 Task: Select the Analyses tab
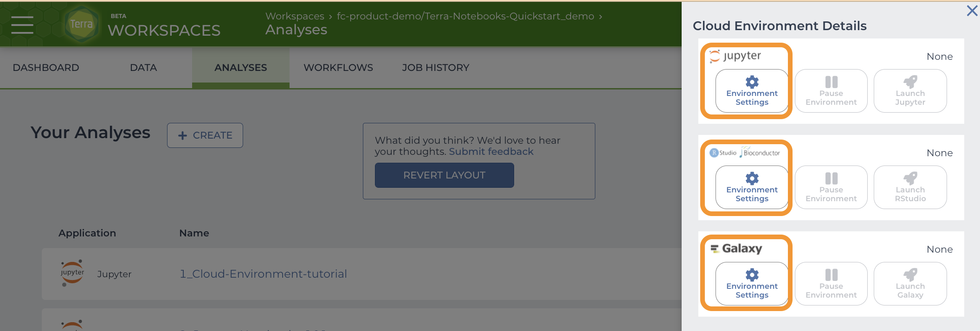[x=241, y=68]
